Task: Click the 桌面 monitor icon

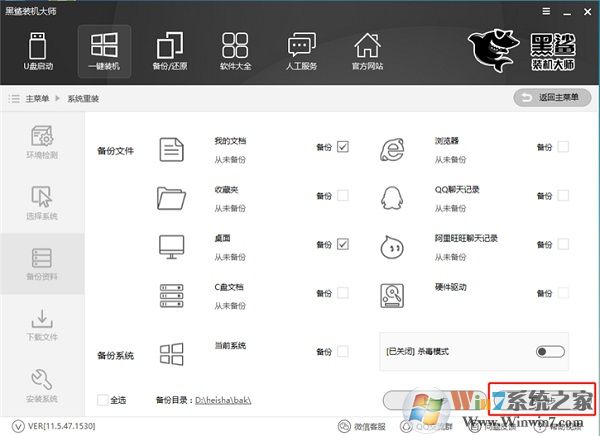Action: (x=171, y=247)
